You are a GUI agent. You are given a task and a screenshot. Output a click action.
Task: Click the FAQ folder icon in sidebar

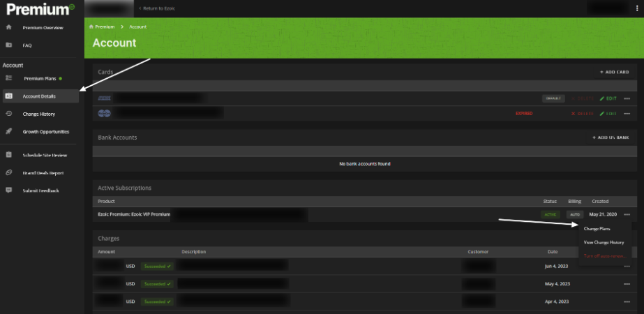pos(8,45)
